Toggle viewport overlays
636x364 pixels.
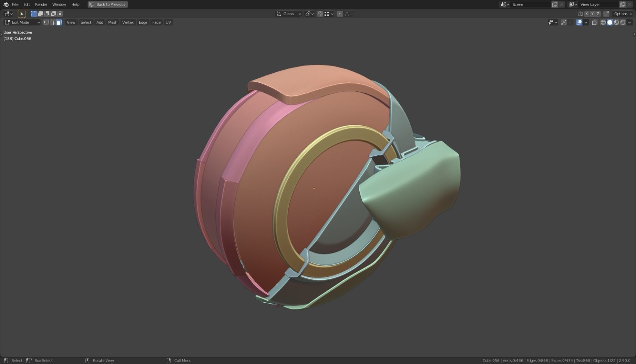(x=579, y=22)
